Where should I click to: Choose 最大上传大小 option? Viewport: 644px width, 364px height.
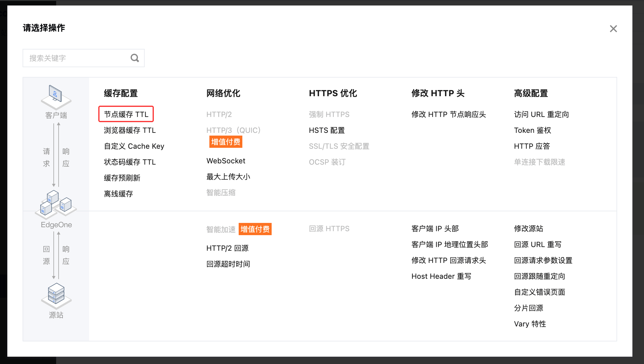tap(228, 177)
